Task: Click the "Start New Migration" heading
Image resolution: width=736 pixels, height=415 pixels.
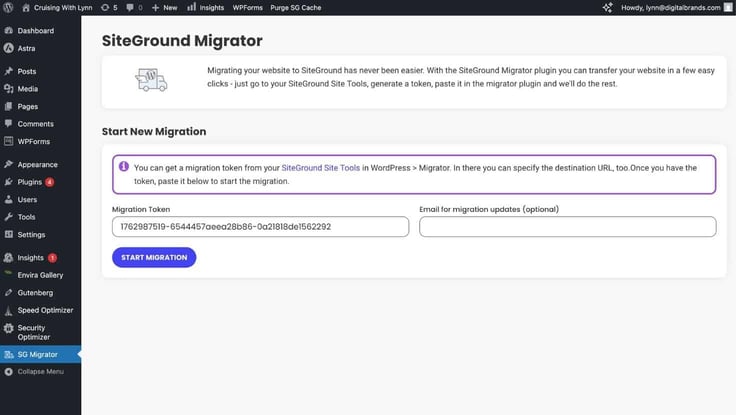Action: (x=154, y=131)
